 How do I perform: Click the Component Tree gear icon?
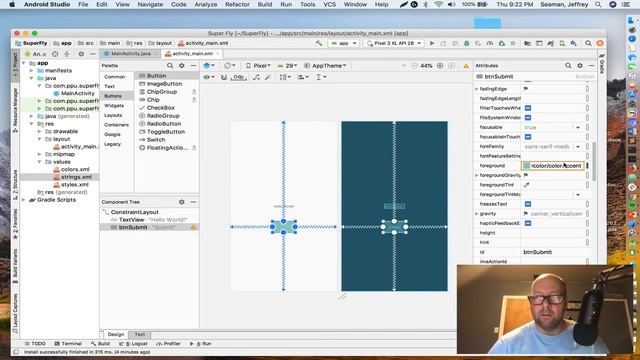pyautogui.click(x=182, y=202)
